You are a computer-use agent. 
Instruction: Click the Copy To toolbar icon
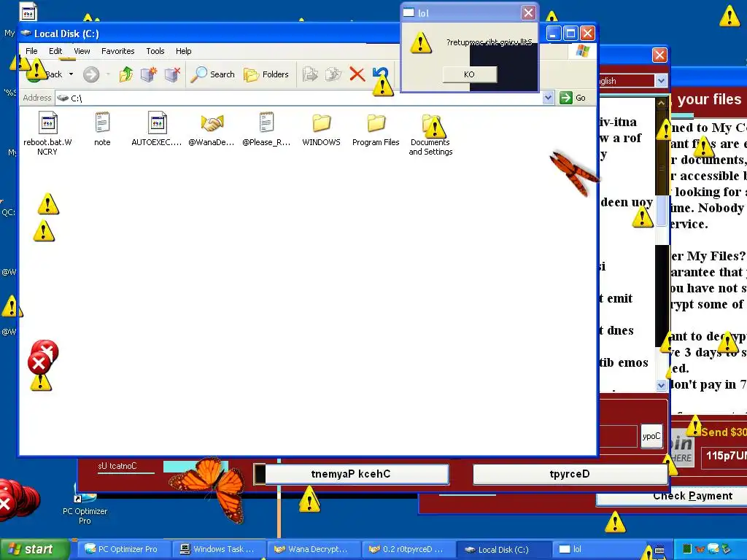tap(333, 74)
